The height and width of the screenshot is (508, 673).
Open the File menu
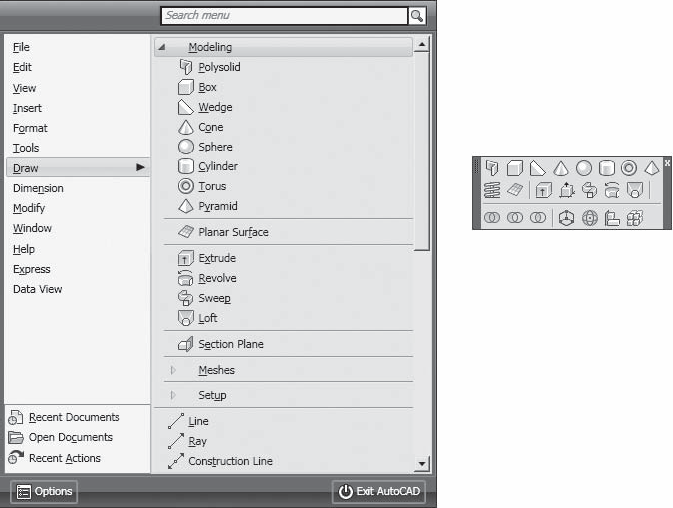pyautogui.click(x=21, y=47)
